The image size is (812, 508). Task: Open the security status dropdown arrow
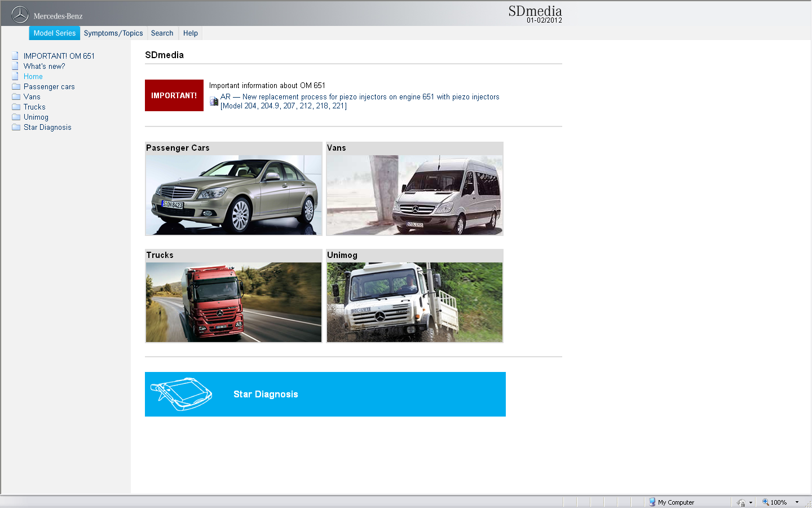pyautogui.click(x=751, y=502)
